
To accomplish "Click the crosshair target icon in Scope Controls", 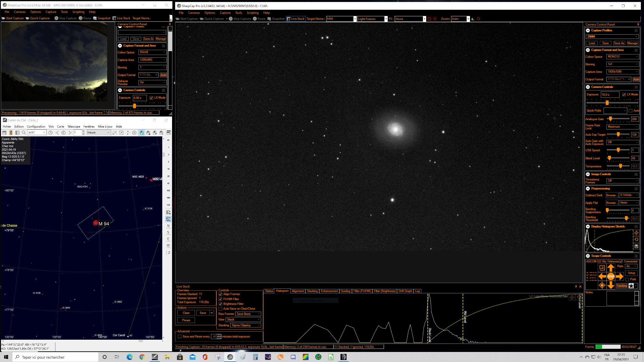I will [602, 285].
